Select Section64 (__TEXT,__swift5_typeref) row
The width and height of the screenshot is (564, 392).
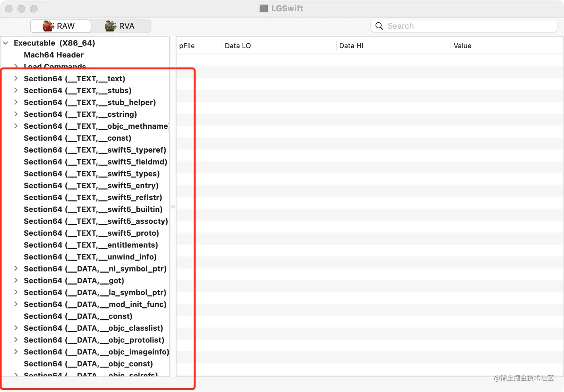[85, 150]
